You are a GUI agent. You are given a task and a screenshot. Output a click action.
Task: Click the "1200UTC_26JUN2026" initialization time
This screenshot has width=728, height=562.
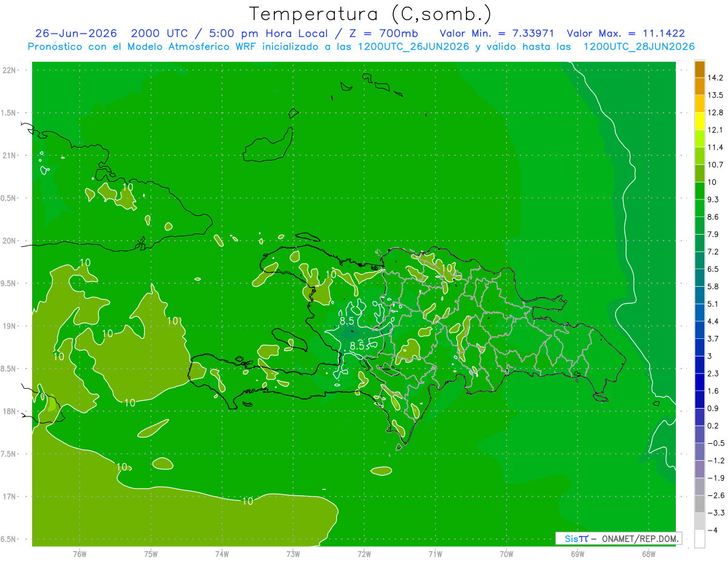pos(414,46)
